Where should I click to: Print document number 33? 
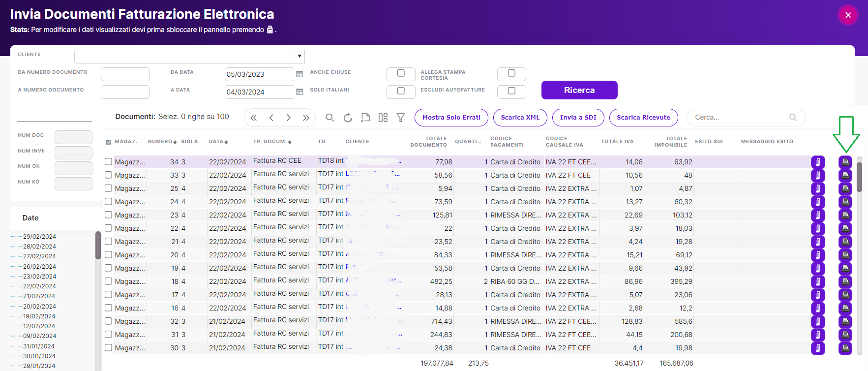(x=845, y=175)
